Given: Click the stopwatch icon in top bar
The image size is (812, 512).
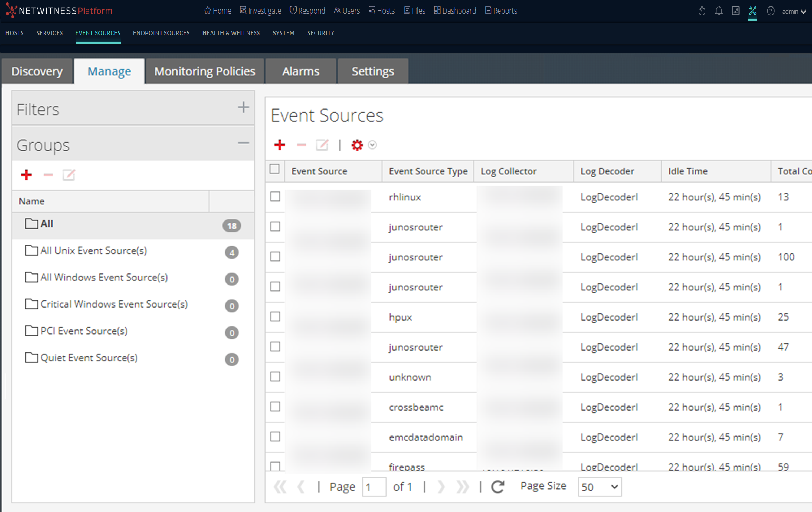Looking at the screenshot, I should [702, 11].
